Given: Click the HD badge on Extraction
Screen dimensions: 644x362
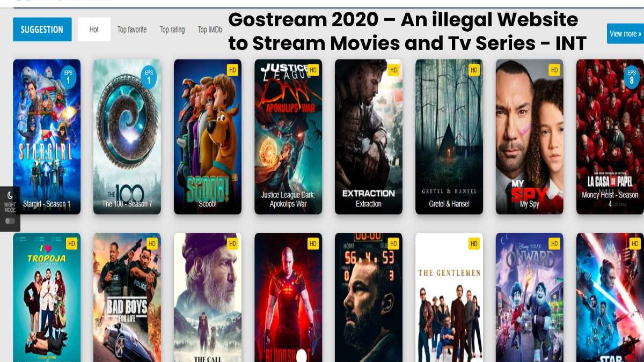Looking at the screenshot, I should point(393,70).
